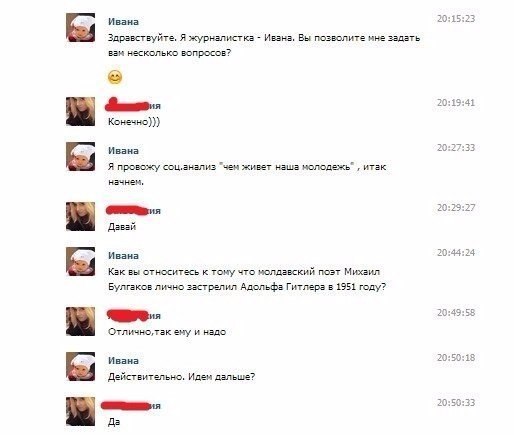Open the blonde avatar next to "Конечно)))"
This screenshot has height=435, width=514.
pos(80,111)
